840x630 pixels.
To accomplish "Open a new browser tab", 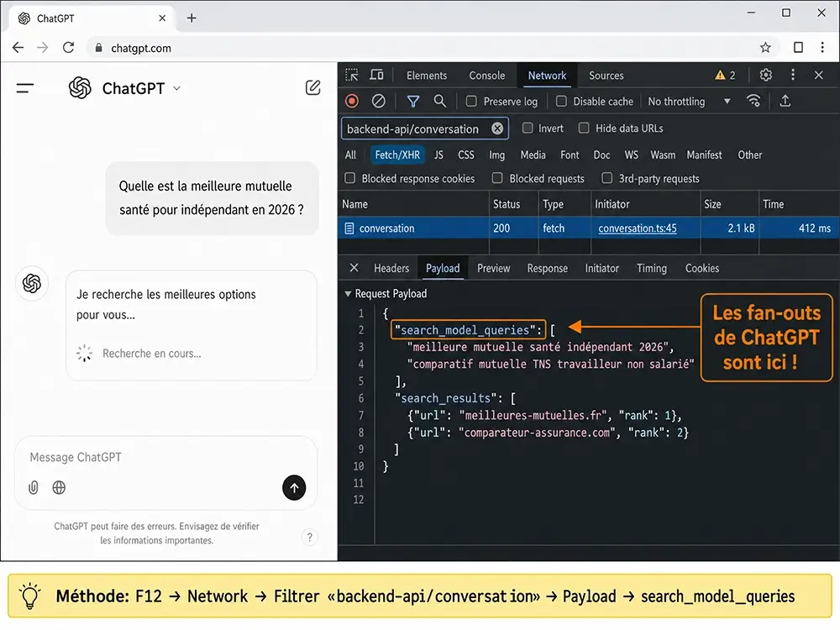I will point(192,18).
